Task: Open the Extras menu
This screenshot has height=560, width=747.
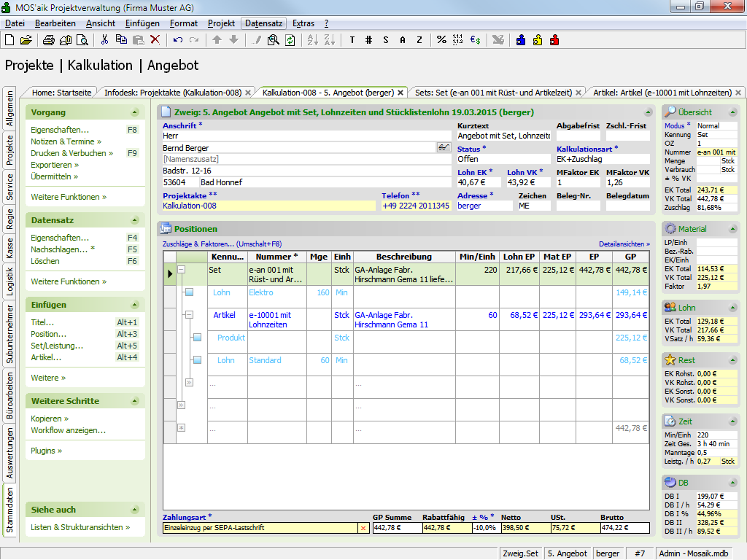Action: [303, 23]
